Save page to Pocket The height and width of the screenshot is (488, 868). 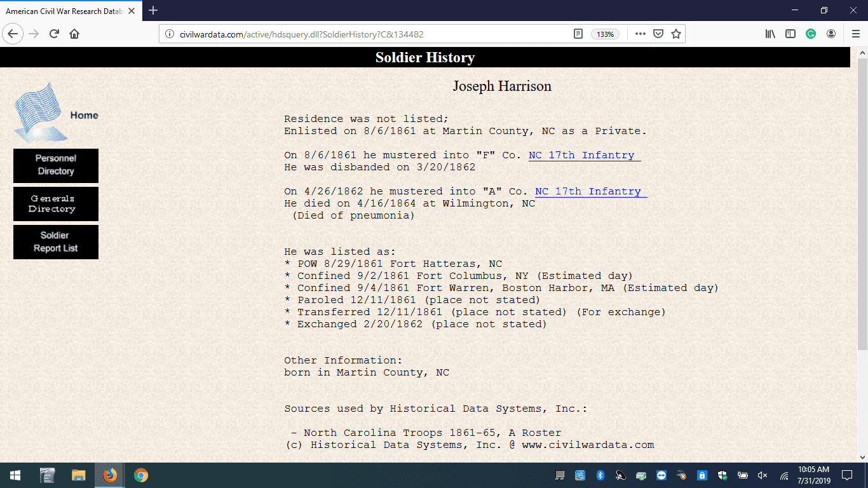659,34
